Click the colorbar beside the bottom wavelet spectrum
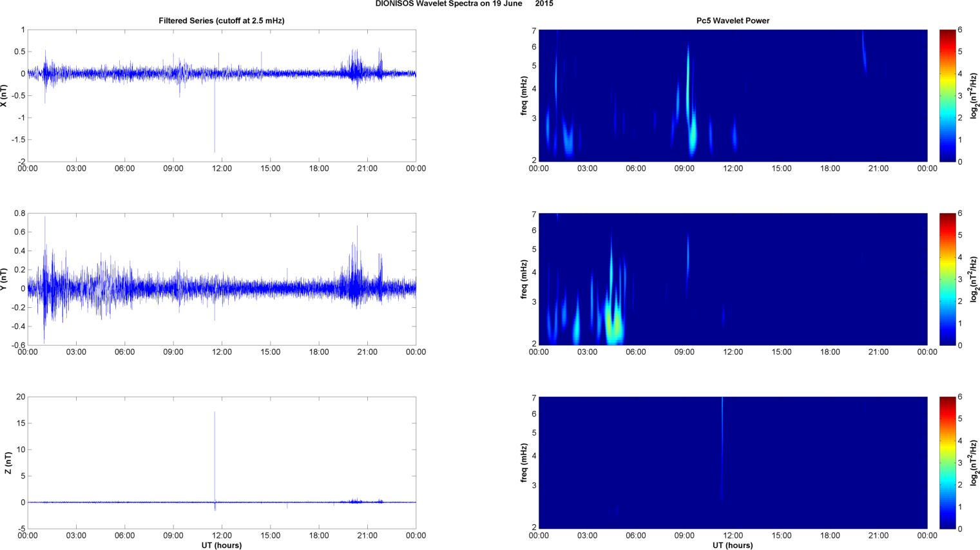Image resolution: width=980 pixels, height=550 pixels. (947, 462)
